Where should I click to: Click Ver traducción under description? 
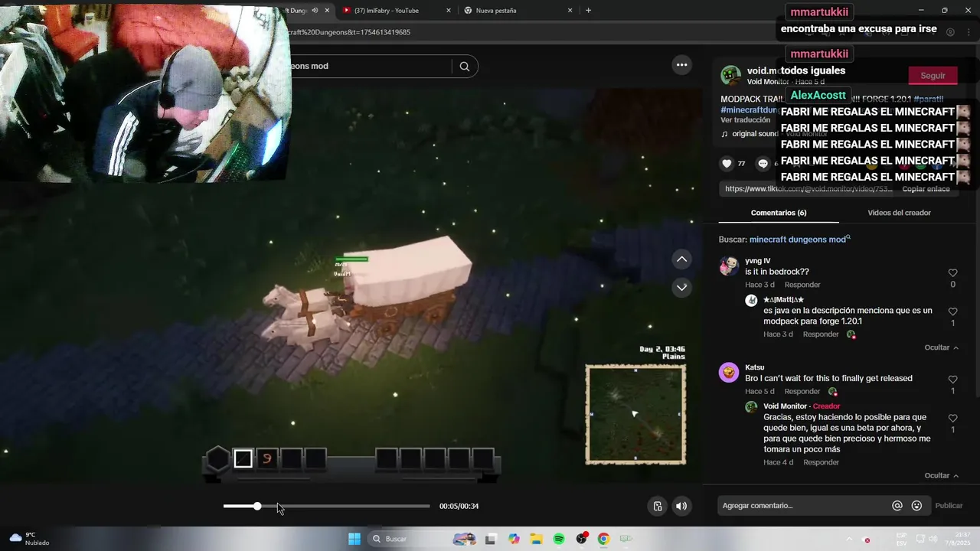tap(745, 120)
